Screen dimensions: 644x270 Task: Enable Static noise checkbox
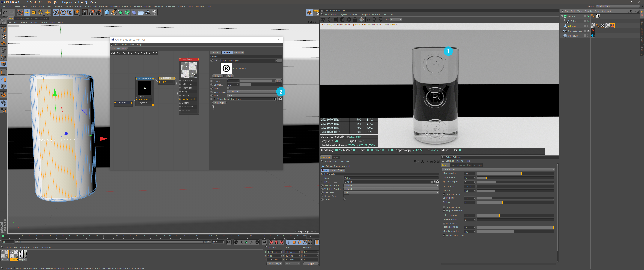click(x=444, y=224)
